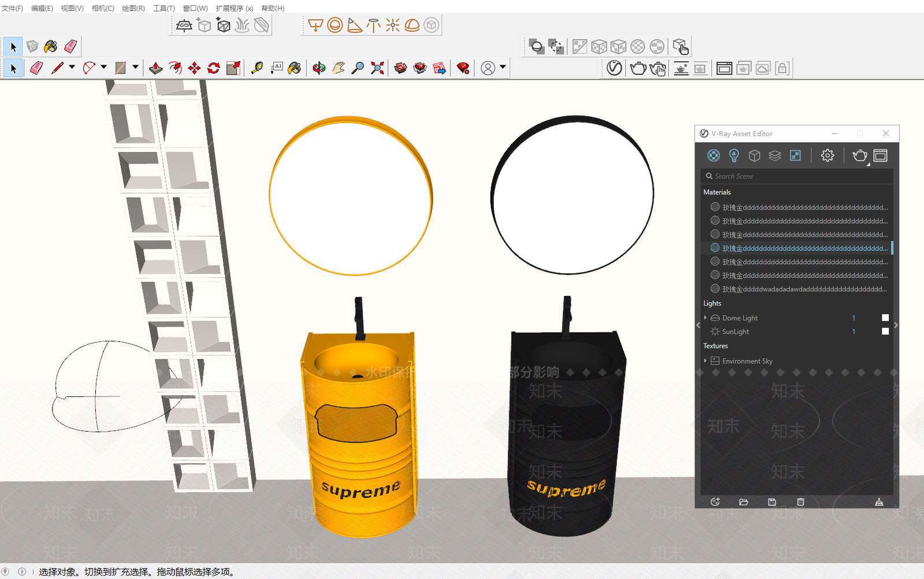Activate the Orbit camera tool
This screenshot has width=924, height=579.
pyautogui.click(x=319, y=68)
